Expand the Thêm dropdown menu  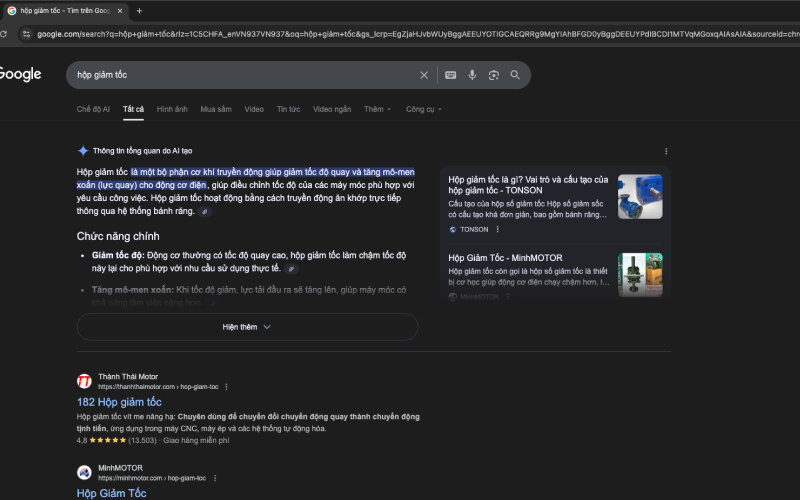(378, 109)
